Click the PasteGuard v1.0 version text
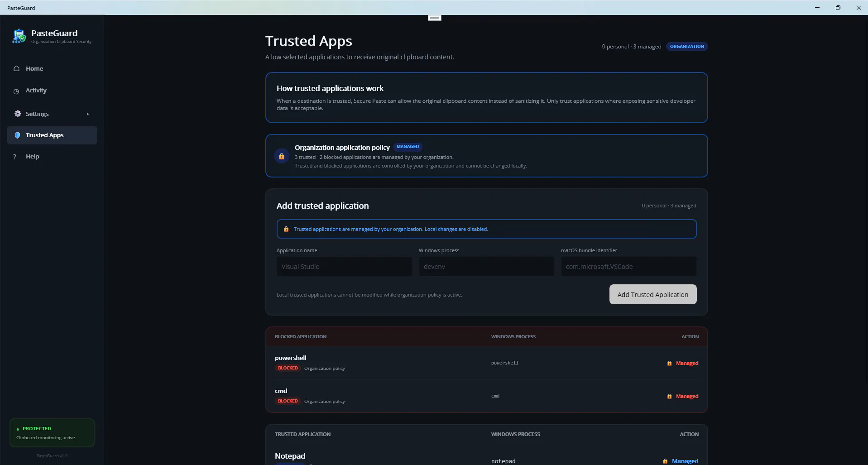This screenshot has width=868, height=465. point(52,456)
